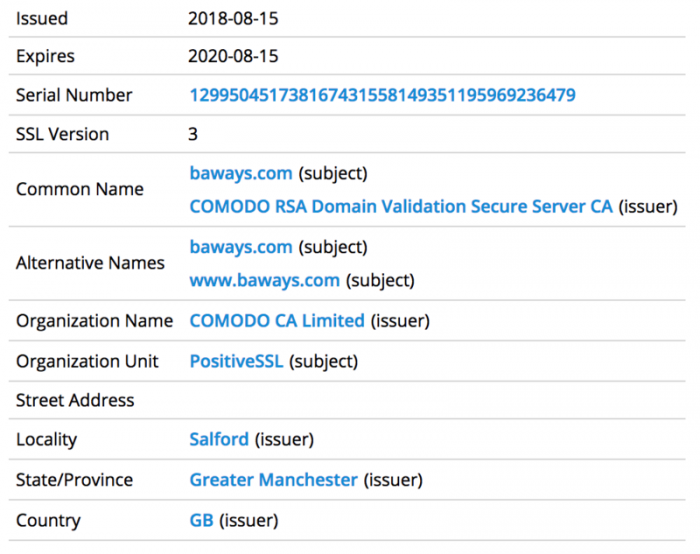The width and height of the screenshot is (700, 554).
Task: Select the Common Name row label
Action: [80, 189]
